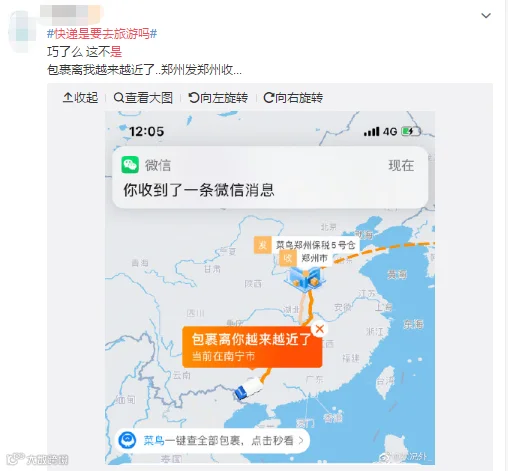The height and width of the screenshot is (471, 508).
Task: Open the post options chevron dropdown
Action: pos(486,15)
